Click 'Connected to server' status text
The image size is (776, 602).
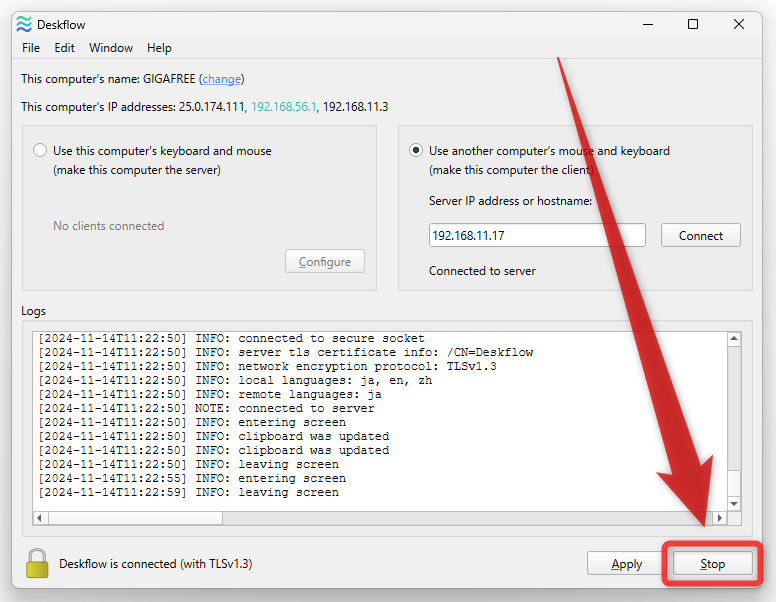[482, 271]
